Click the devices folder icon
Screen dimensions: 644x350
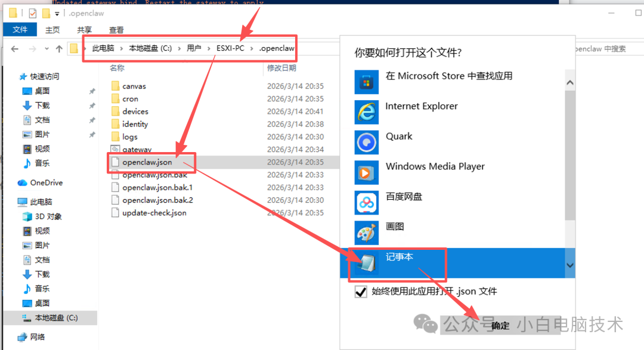(x=116, y=111)
